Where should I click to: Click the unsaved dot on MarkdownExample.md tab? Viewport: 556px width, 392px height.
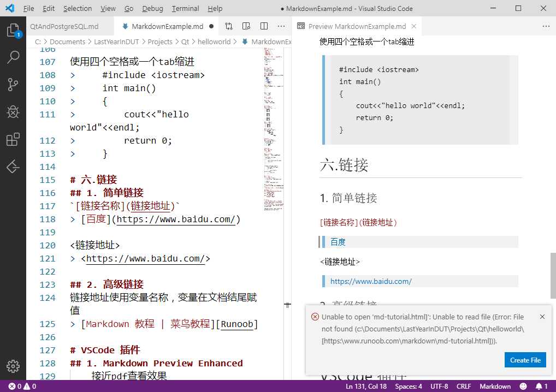click(211, 26)
